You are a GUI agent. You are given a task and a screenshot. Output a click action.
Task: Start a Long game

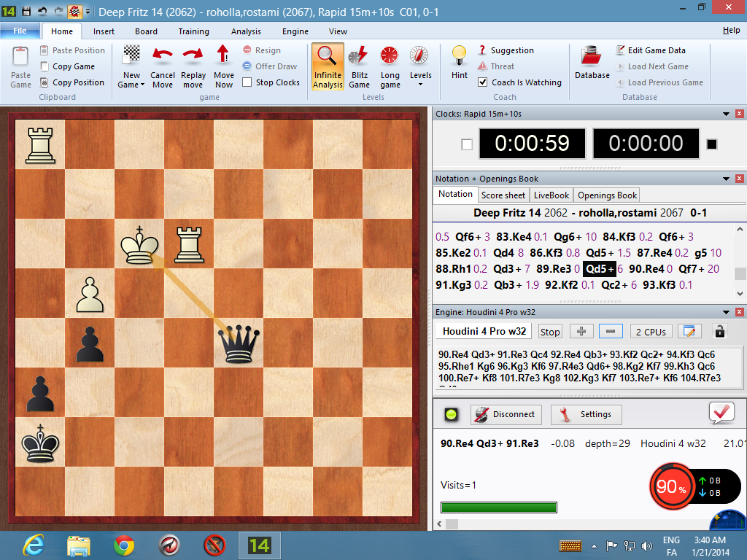point(390,66)
